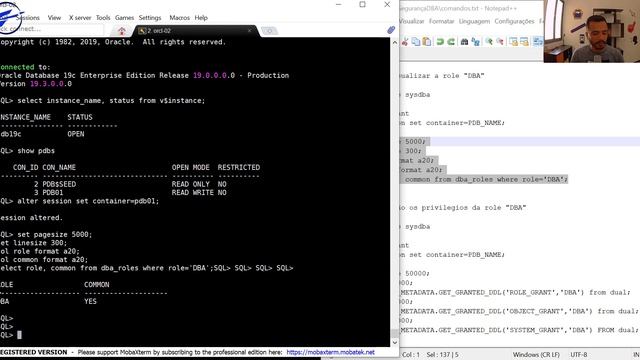Click the first 'set container=PDB_NAME;' line in Notepad++
640x360 pixels.
click(452, 122)
